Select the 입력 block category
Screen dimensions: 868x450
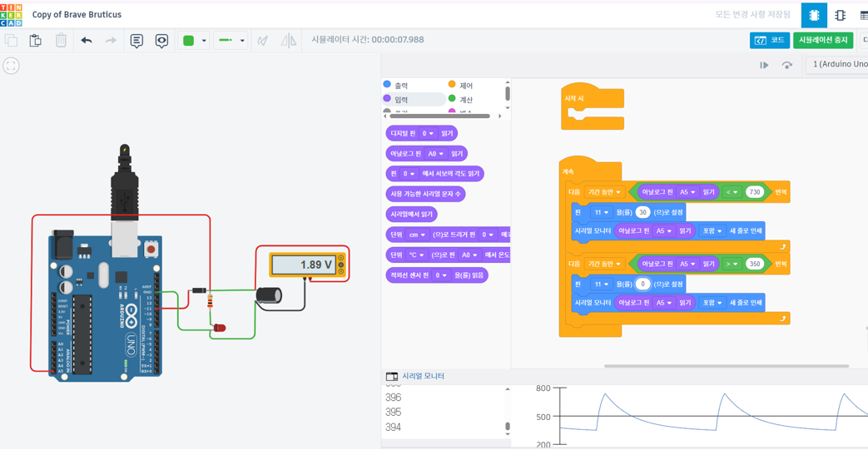[401, 99]
